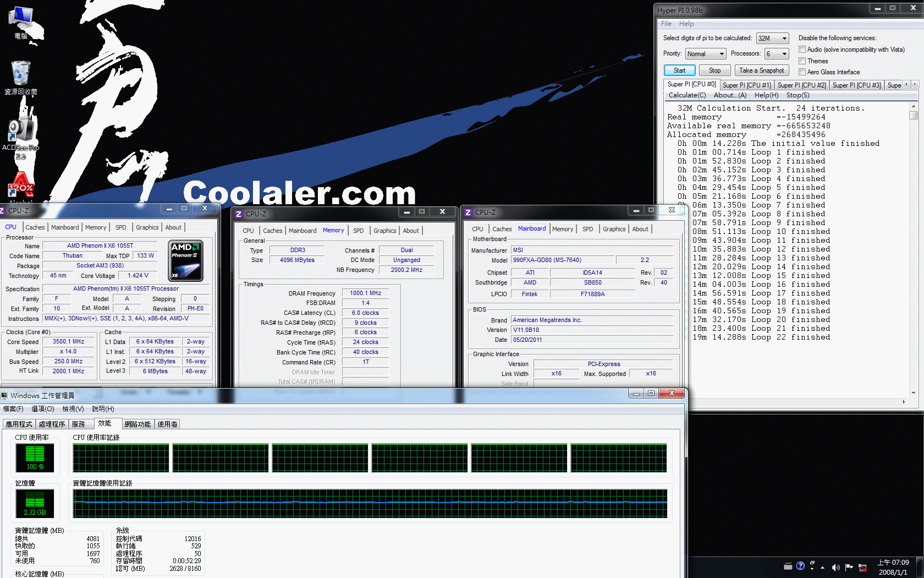Screen dimensions: 924x578
Task: Click the Action Center flag tray icon
Action: [849, 567]
